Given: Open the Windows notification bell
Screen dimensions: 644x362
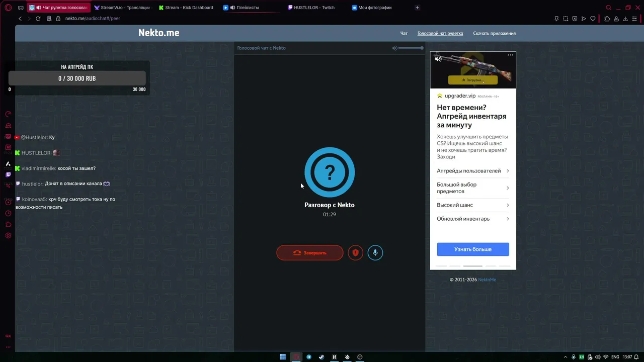Looking at the screenshot, I should pos(636,357).
